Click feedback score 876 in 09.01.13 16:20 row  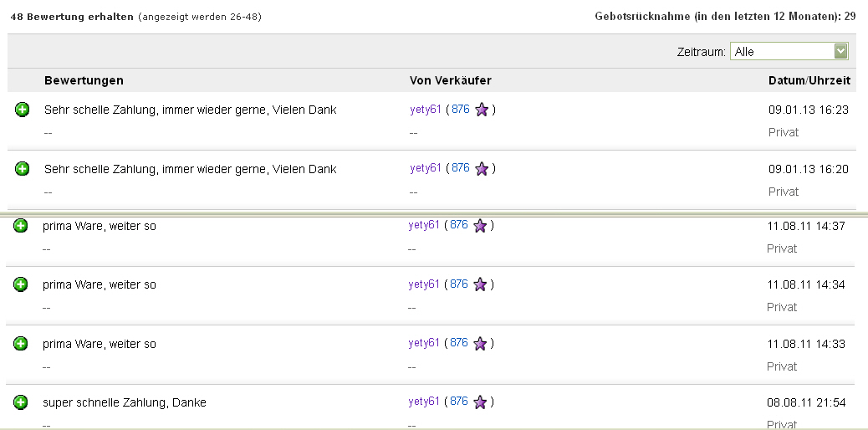click(461, 168)
